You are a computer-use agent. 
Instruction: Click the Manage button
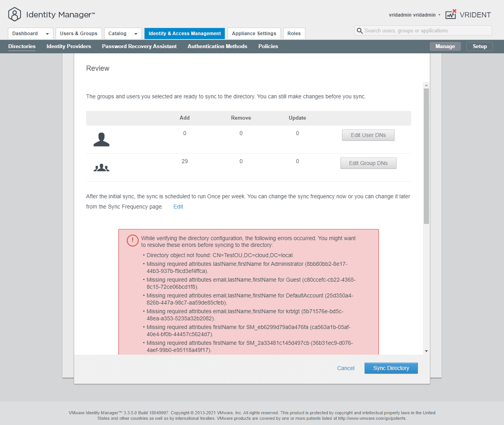click(x=445, y=46)
